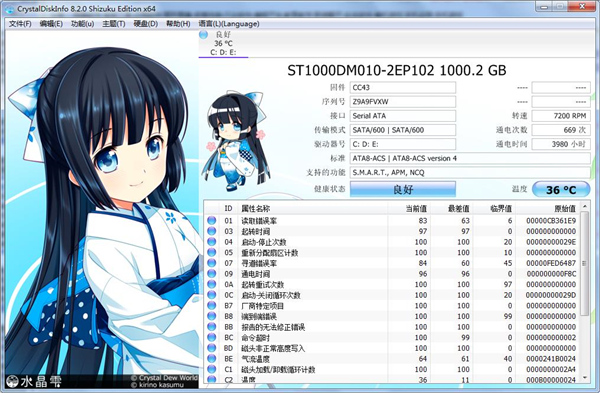Open the 文件(F) menu
The height and width of the screenshot is (393, 600).
20,24
